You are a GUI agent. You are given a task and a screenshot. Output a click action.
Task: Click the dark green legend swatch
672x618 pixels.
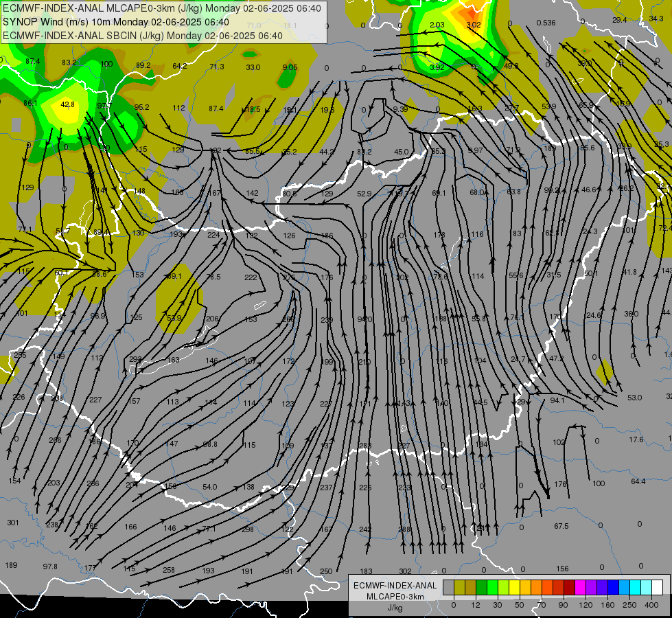coord(481,587)
